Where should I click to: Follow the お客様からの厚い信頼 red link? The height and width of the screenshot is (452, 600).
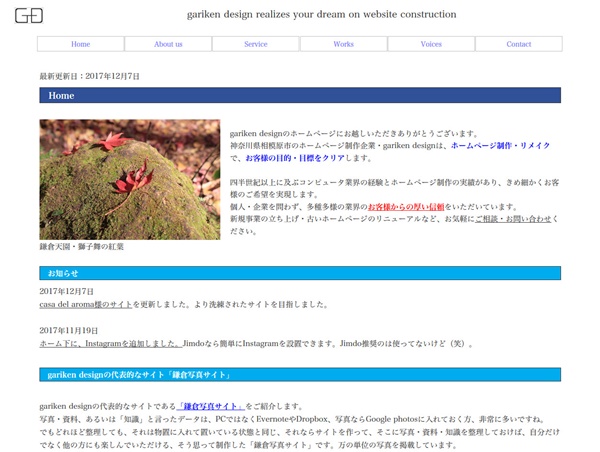pos(406,207)
